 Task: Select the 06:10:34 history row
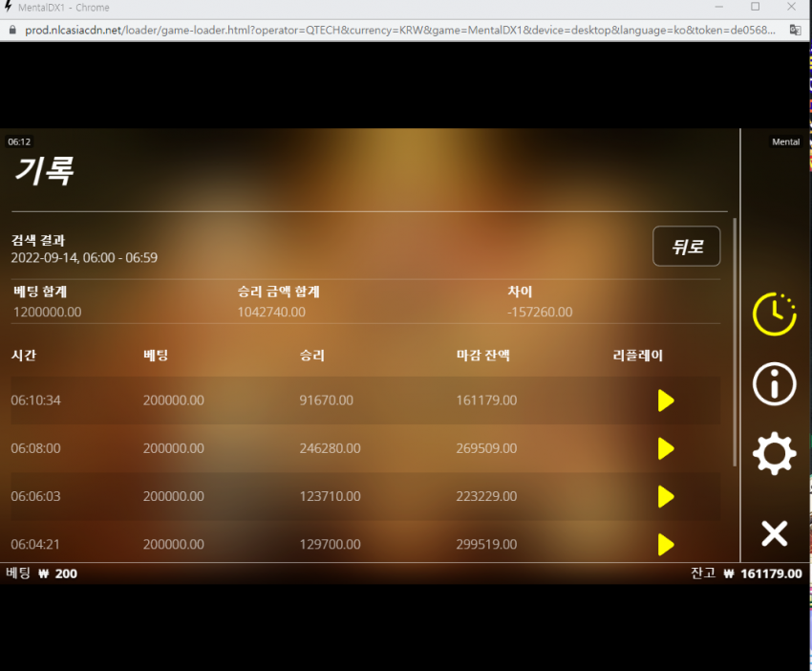(366, 400)
